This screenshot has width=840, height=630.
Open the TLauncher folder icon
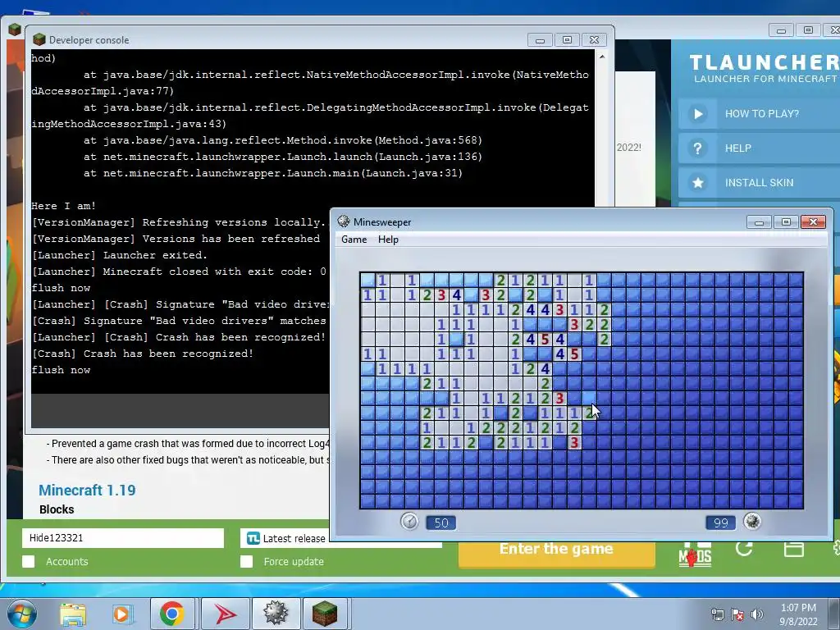[x=793, y=549]
